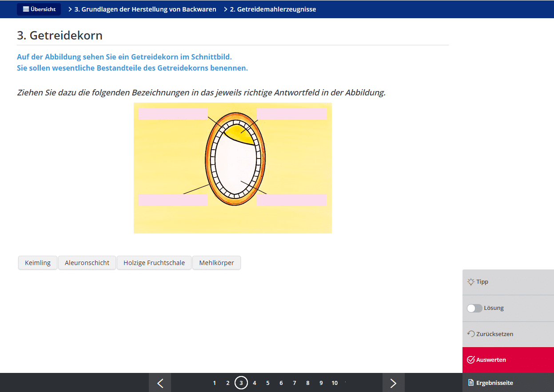Pick the Mehlkörper label chip
554x392 pixels.
216,263
